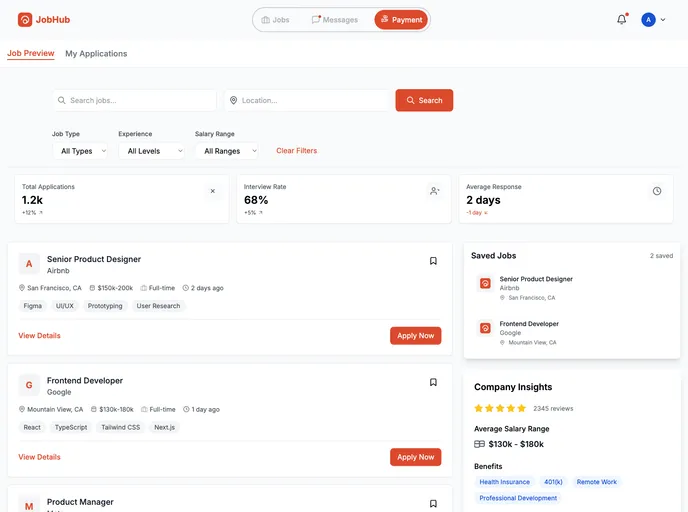
Task: Select the Payment nav tab
Action: pos(401,20)
